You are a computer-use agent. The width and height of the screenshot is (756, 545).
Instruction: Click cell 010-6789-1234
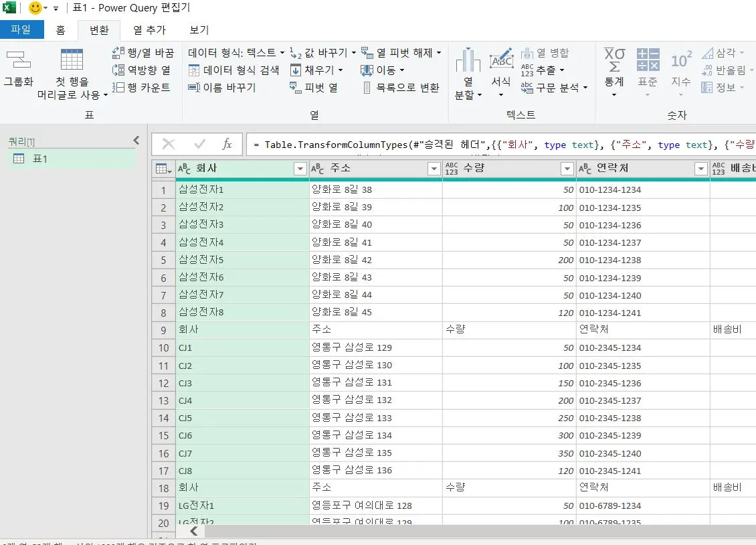click(643, 506)
